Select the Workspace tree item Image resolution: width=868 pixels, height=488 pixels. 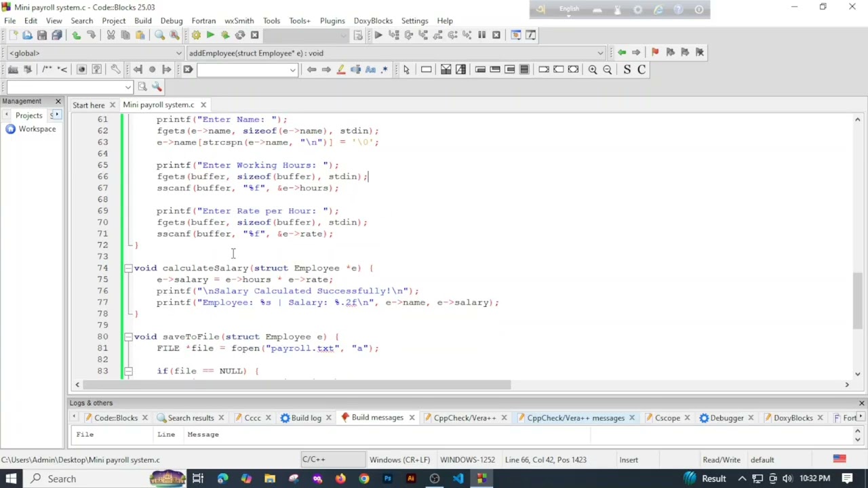pos(37,129)
